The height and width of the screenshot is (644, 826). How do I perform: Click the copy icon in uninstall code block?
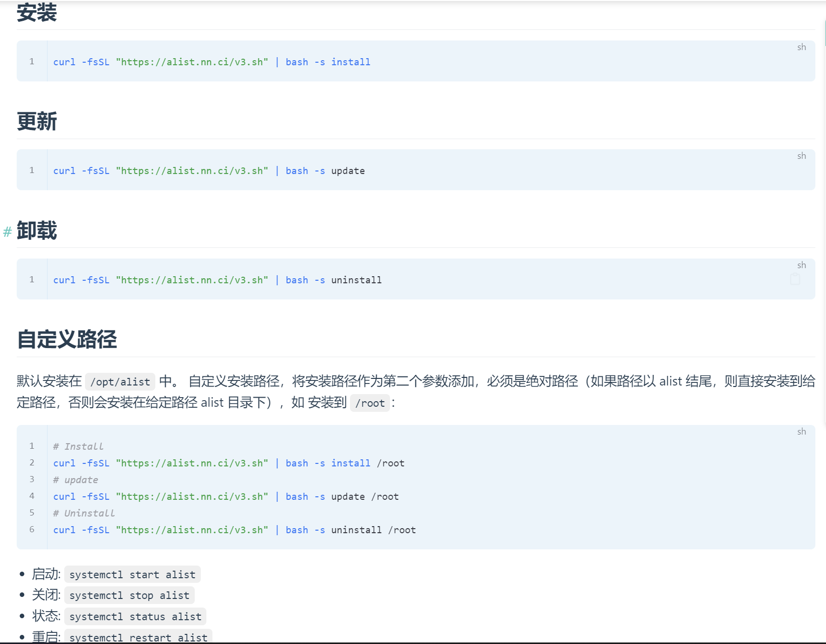coord(795,279)
